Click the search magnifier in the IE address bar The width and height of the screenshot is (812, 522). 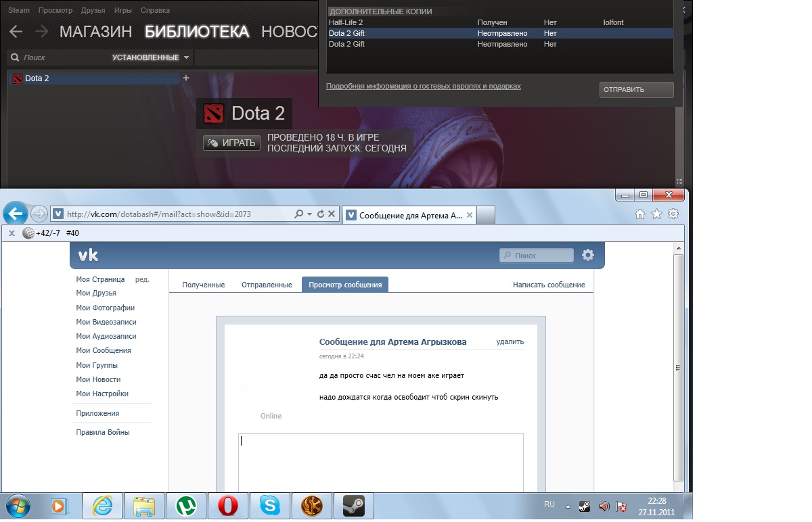tap(299, 214)
